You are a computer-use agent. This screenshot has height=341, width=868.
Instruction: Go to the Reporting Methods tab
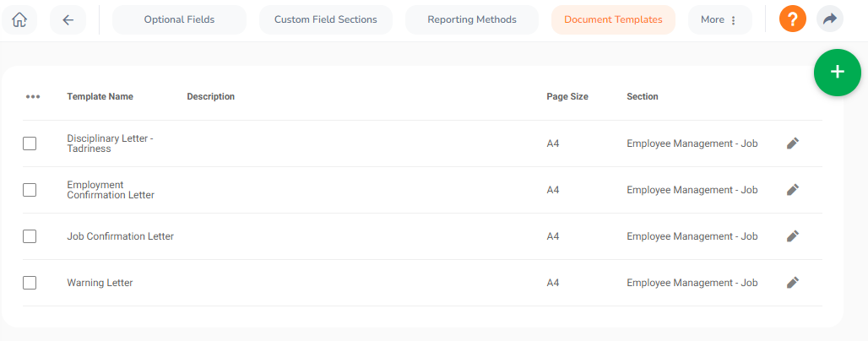click(472, 19)
